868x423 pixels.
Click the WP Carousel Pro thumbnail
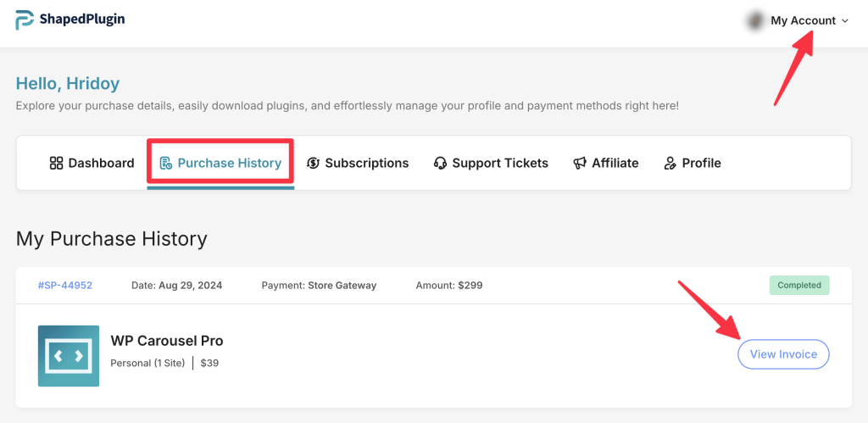click(69, 356)
